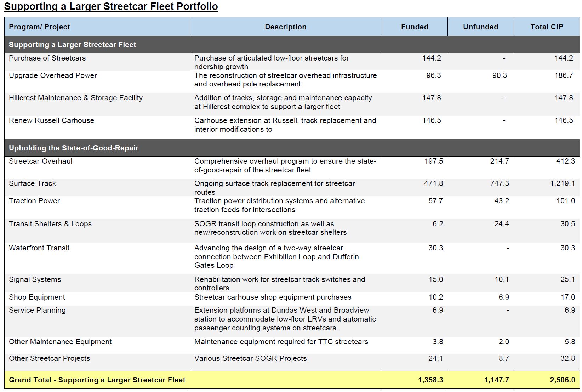Select the 'Program/ Project' column header
Screen dimensions: 582x392
[x=39, y=27]
